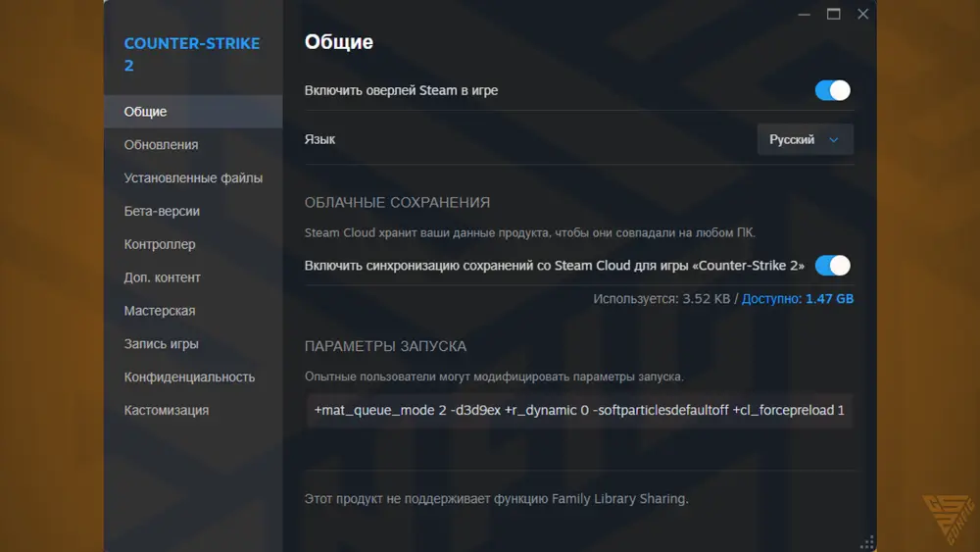Disable Steam Cloud save synchronization
This screenshot has height=552, width=980.
tap(832, 266)
